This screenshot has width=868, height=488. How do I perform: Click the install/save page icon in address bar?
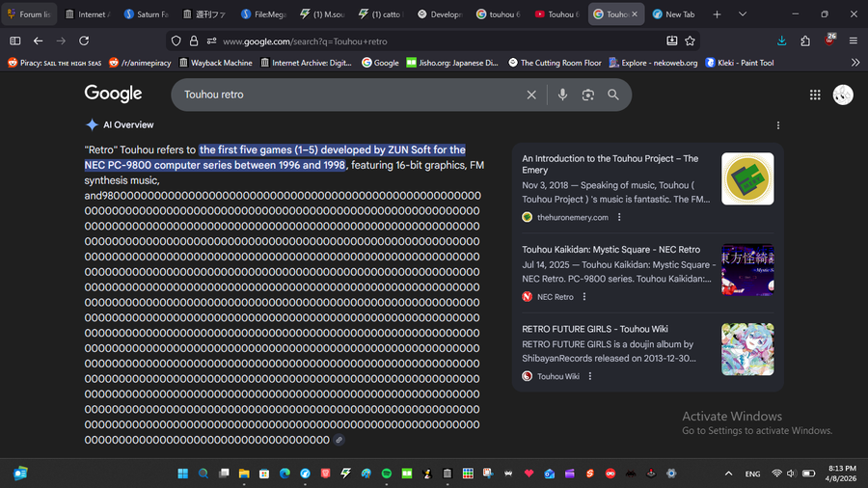pyautogui.click(x=671, y=41)
